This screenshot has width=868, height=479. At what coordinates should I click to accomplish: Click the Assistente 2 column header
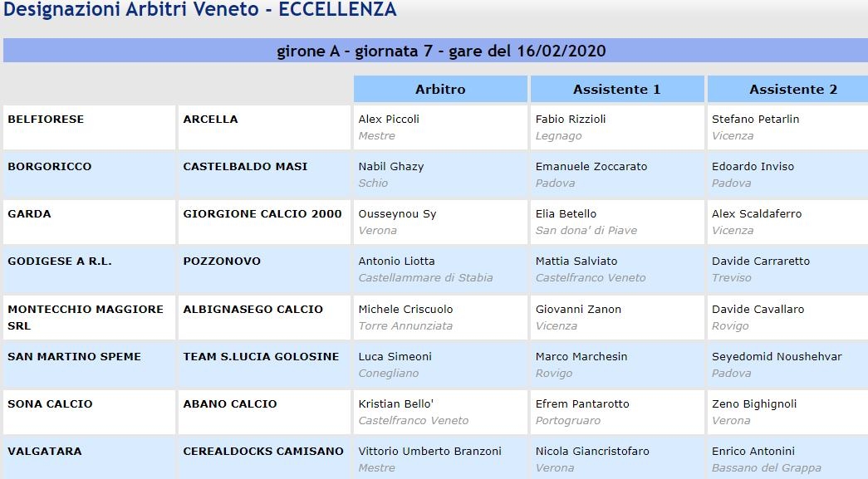click(x=787, y=89)
